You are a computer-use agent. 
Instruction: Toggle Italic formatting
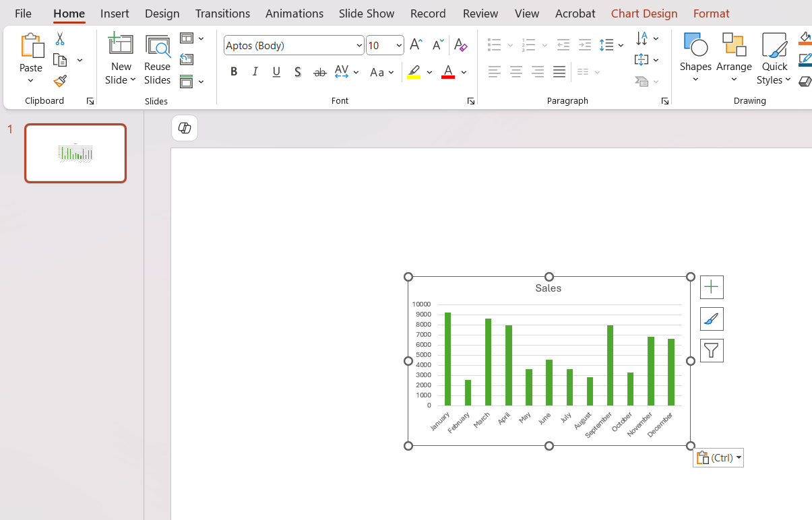click(255, 72)
